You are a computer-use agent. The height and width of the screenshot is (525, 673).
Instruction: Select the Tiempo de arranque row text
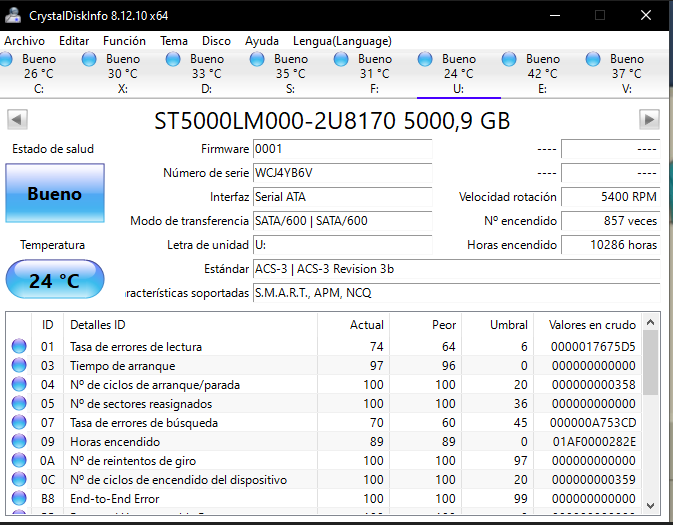click(x=123, y=366)
